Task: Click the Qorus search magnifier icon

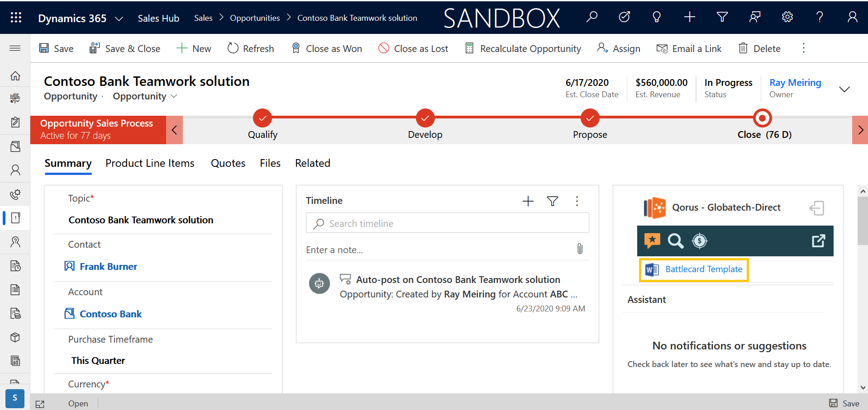Action: click(675, 241)
